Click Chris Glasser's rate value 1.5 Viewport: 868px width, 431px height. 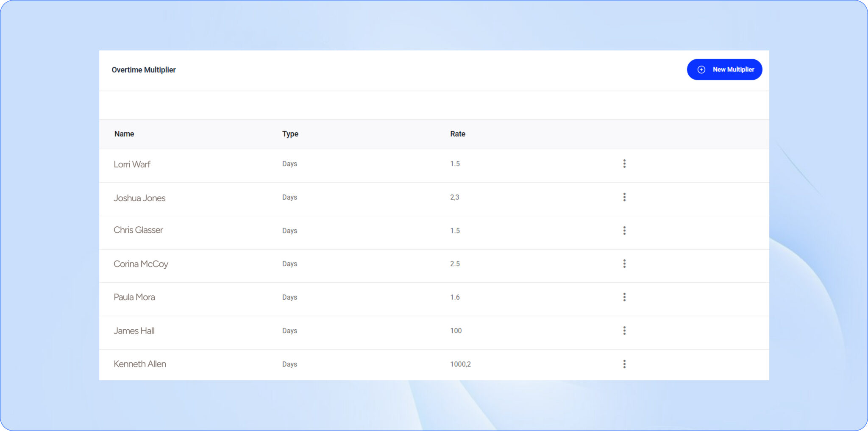[x=455, y=231]
